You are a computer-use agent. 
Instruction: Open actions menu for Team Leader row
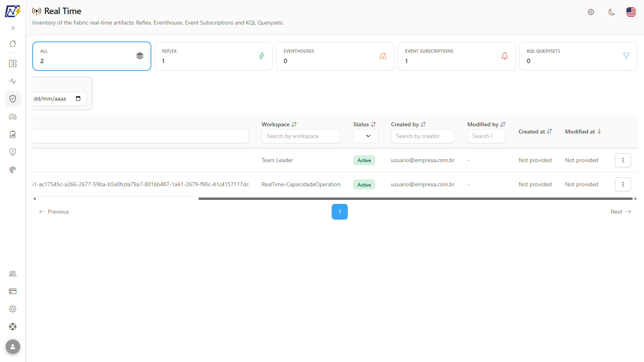623,160
